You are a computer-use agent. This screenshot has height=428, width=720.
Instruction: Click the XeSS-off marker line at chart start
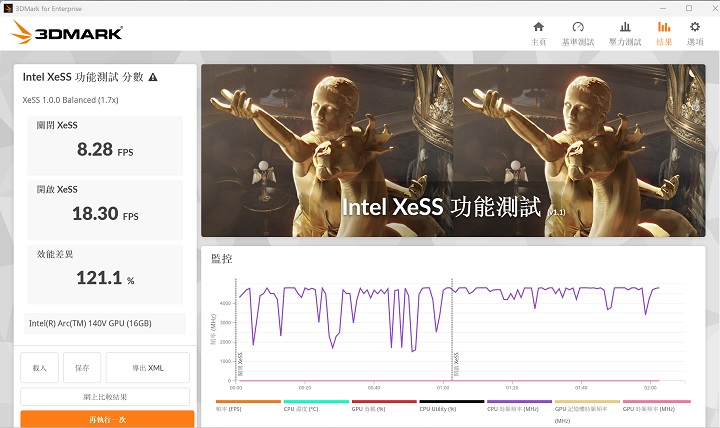[x=236, y=329]
